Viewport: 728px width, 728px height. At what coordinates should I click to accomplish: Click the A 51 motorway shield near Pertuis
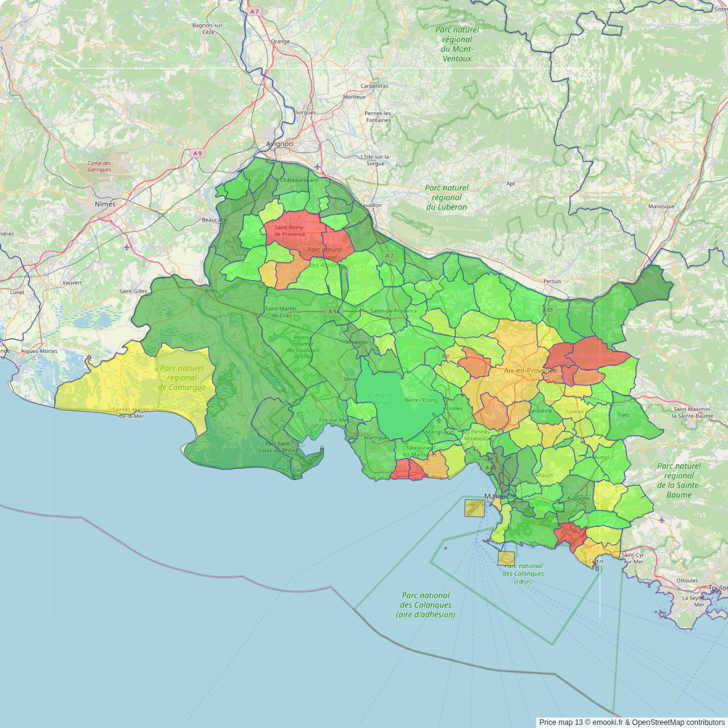tap(548, 310)
